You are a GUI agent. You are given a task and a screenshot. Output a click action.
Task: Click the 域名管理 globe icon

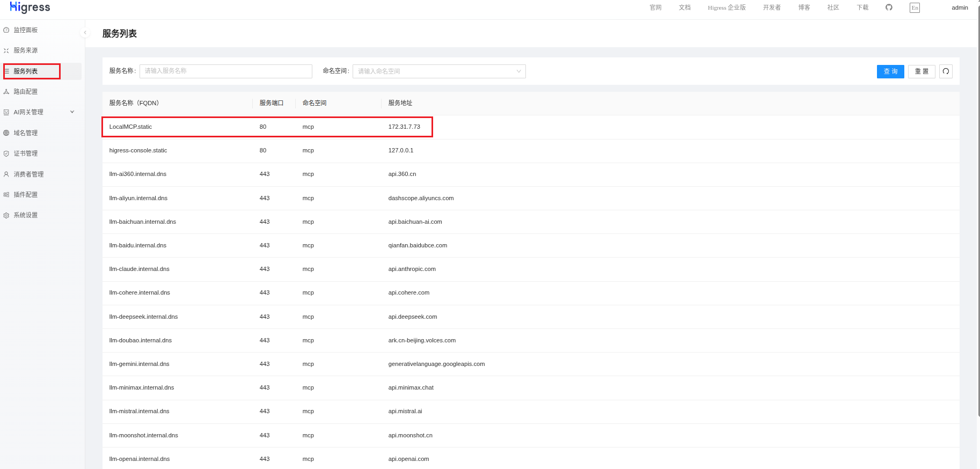point(6,133)
